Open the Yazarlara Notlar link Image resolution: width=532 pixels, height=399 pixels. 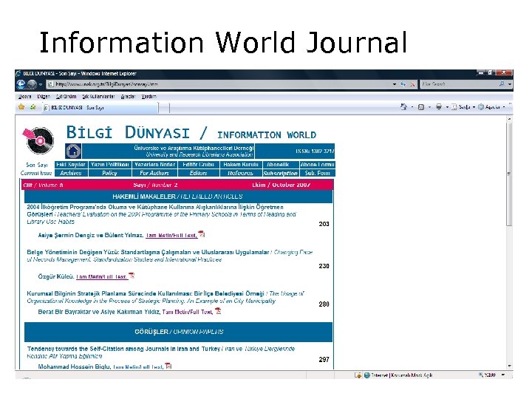point(154,165)
